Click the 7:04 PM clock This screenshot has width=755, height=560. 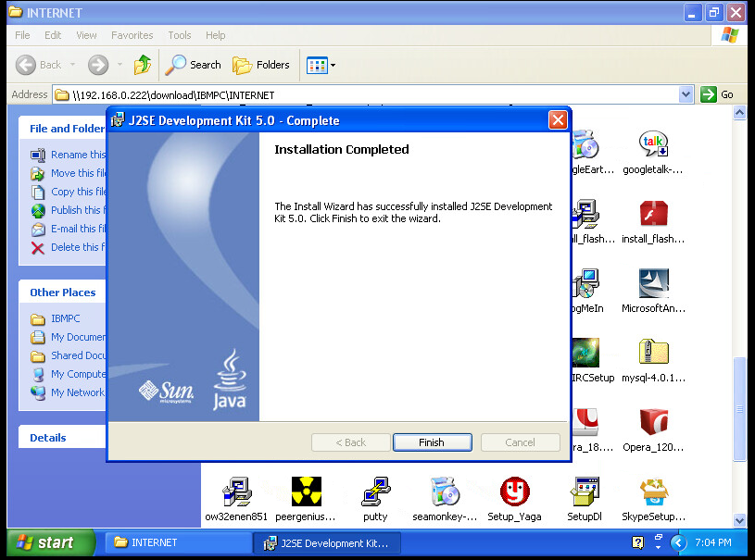[x=713, y=542]
